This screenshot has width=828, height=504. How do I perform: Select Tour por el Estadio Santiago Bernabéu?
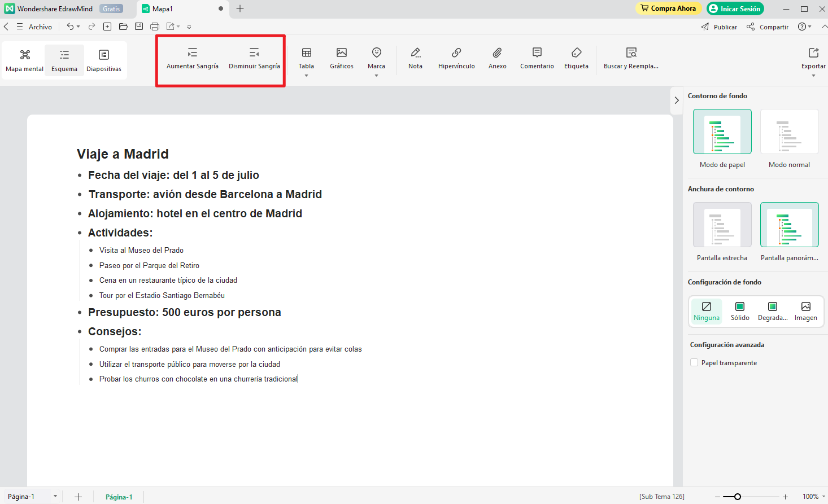[162, 295]
